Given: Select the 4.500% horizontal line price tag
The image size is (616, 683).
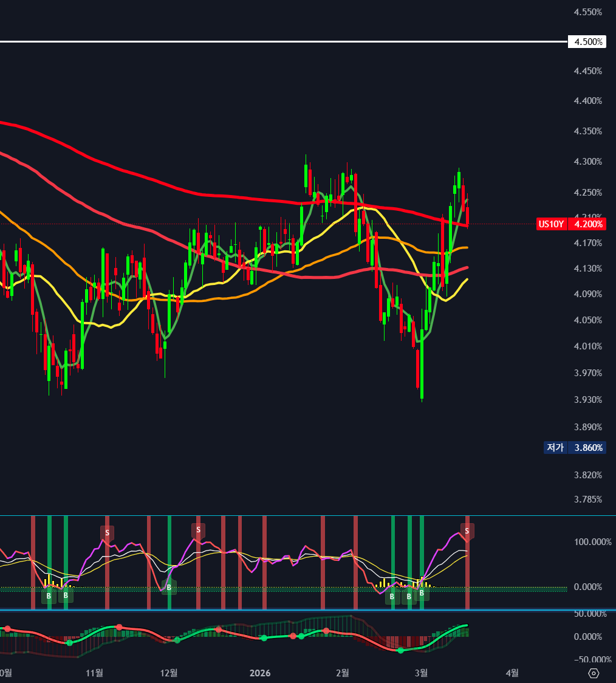Looking at the screenshot, I should pos(586,42).
